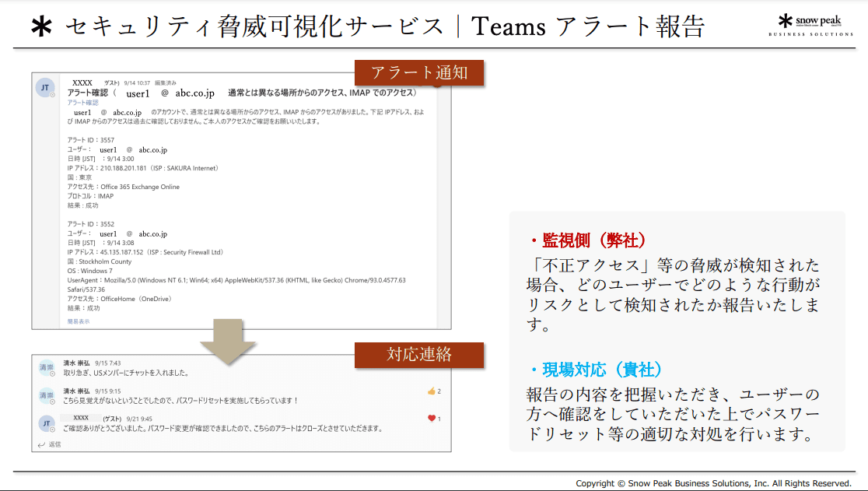Open the blue アラート確認 link under the subject
This screenshot has height=491, width=868.
82,103
